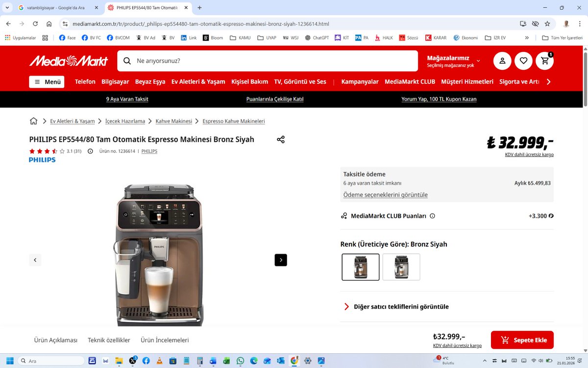588x368 pixels.
Task: Open the Menü hamburger dropdown
Action: click(x=47, y=82)
